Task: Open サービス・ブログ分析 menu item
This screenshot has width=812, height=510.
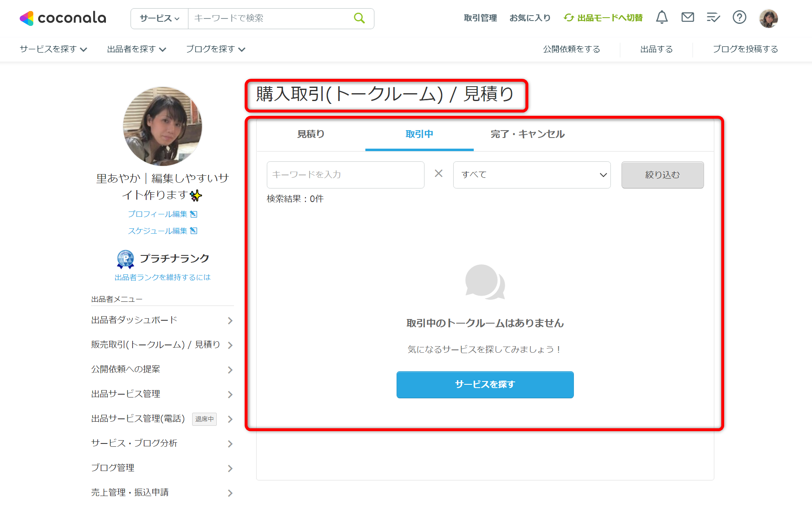Action: [163, 443]
